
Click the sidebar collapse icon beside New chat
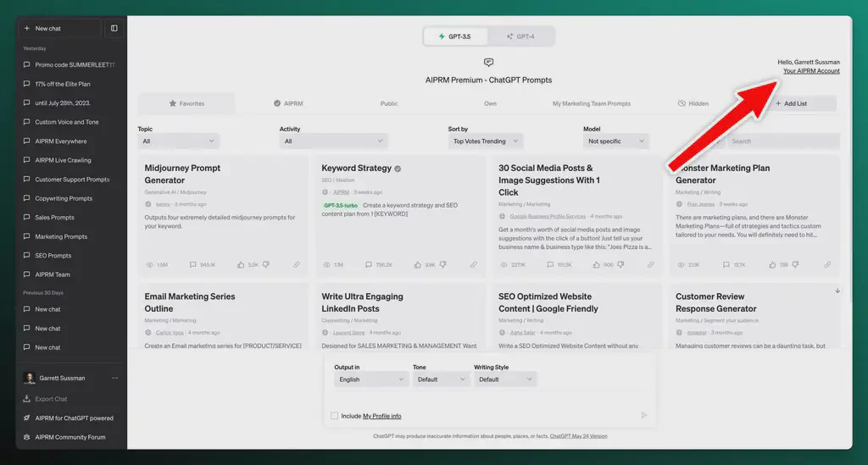[114, 28]
